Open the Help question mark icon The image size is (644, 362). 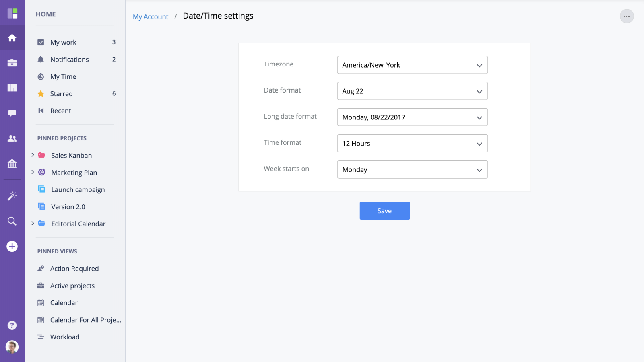coord(12,325)
